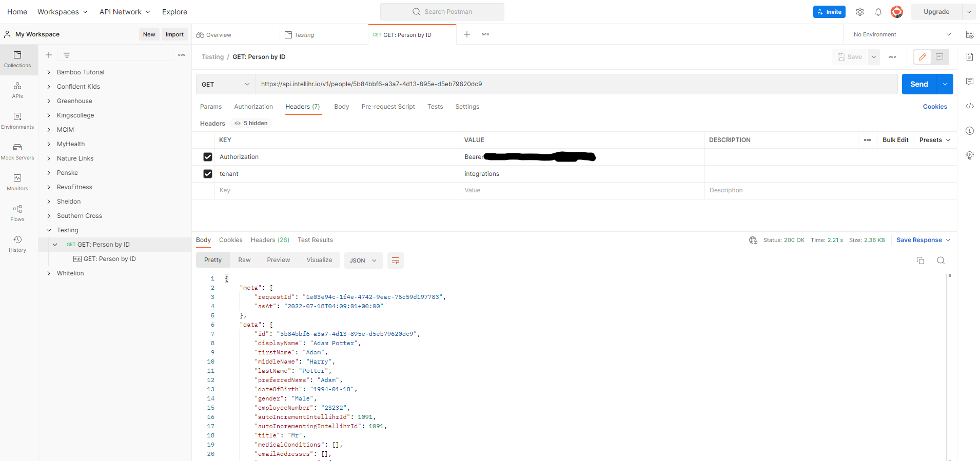Screen dimensions: 980x461
Task: Open the No Environment selector
Action: [x=901, y=34]
